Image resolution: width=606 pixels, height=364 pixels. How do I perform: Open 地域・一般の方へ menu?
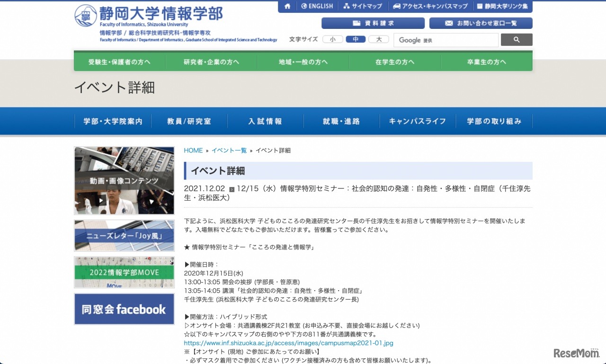pos(303,62)
